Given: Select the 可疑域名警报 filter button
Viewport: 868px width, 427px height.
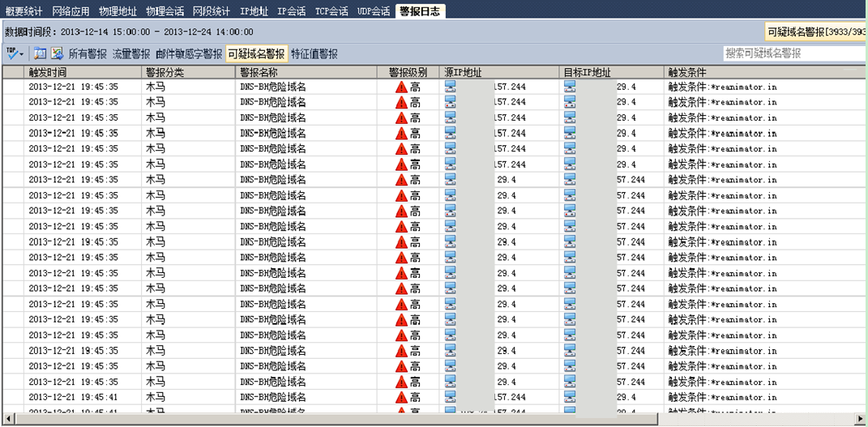Looking at the screenshot, I should (x=257, y=54).
